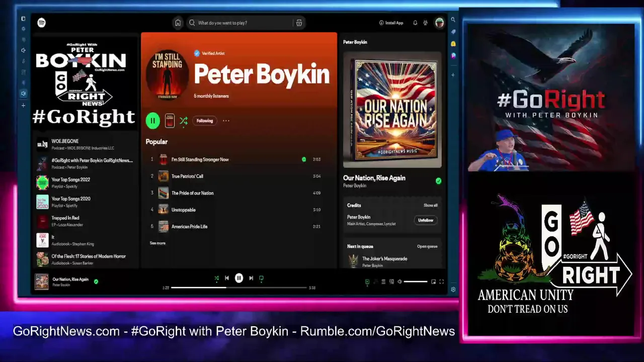This screenshot has width=644, height=362.
Task: Open the Friend Activity icon
Action: [426, 23]
